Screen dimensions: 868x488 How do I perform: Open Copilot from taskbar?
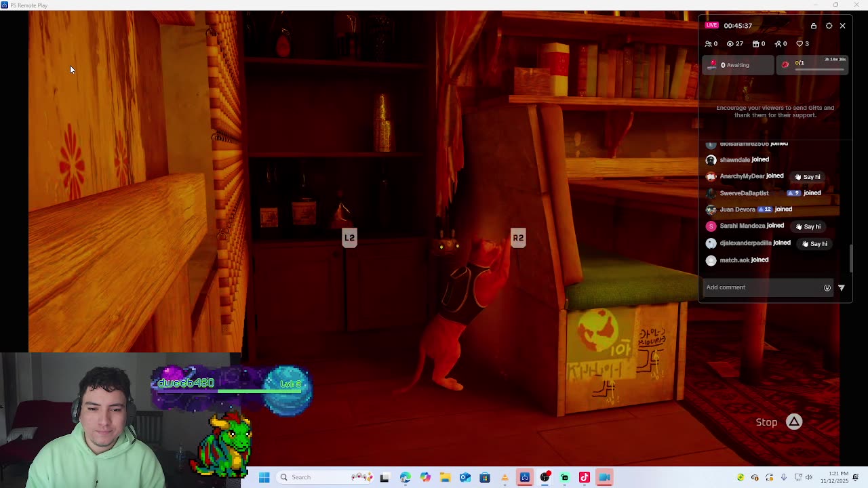pyautogui.click(x=425, y=477)
